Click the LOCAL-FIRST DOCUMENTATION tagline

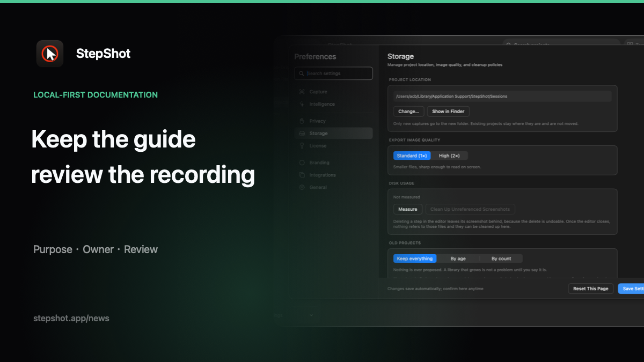tap(96, 95)
